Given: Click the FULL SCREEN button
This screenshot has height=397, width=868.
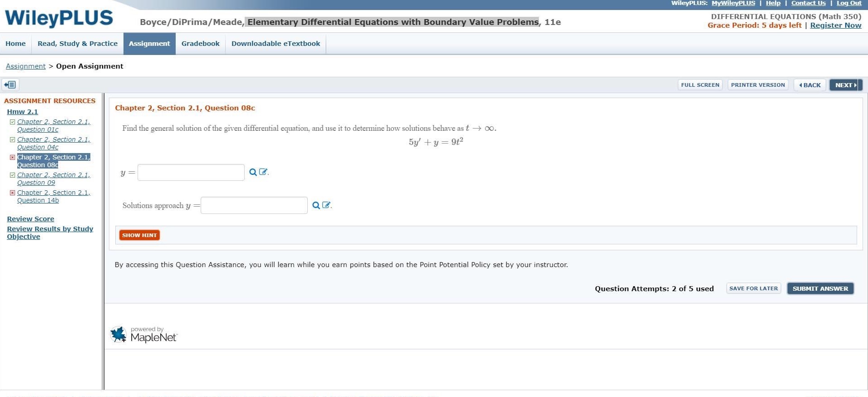Looking at the screenshot, I should pos(700,85).
